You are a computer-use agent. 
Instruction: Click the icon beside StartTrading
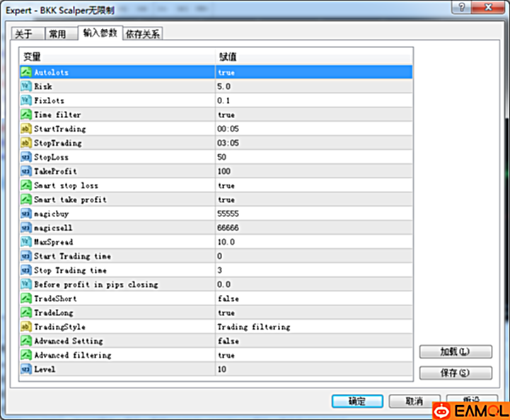26,129
